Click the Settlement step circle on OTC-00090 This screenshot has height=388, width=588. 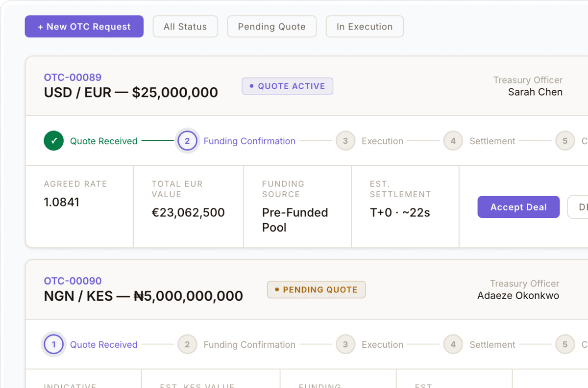pyautogui.click(x=453, y=344)
